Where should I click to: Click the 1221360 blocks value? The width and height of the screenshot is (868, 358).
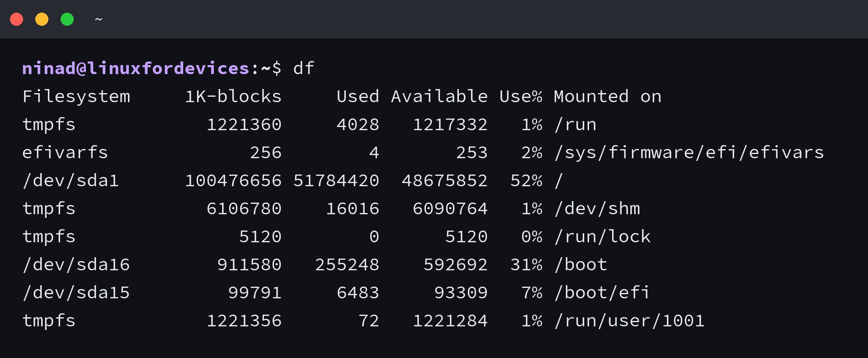coord(244,124)
